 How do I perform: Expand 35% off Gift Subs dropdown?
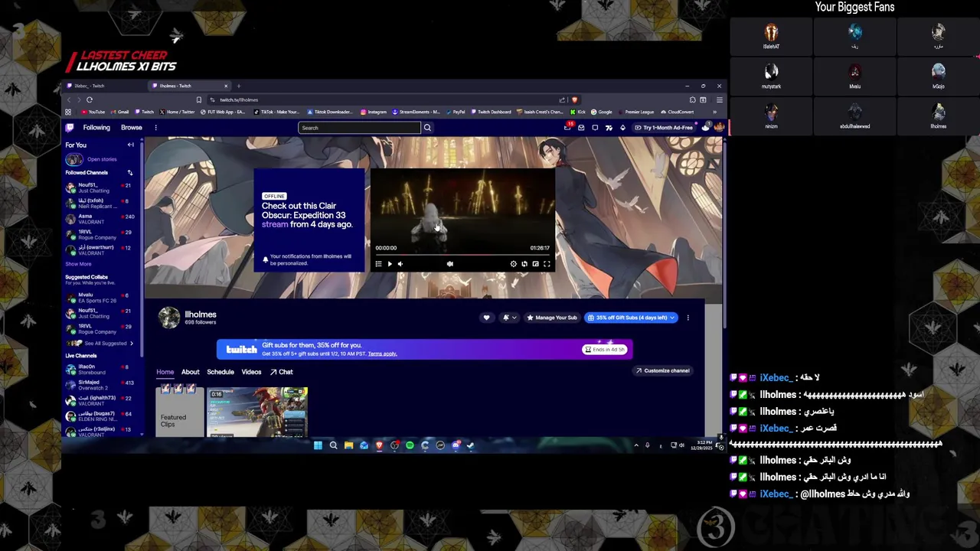click(631, 318)
